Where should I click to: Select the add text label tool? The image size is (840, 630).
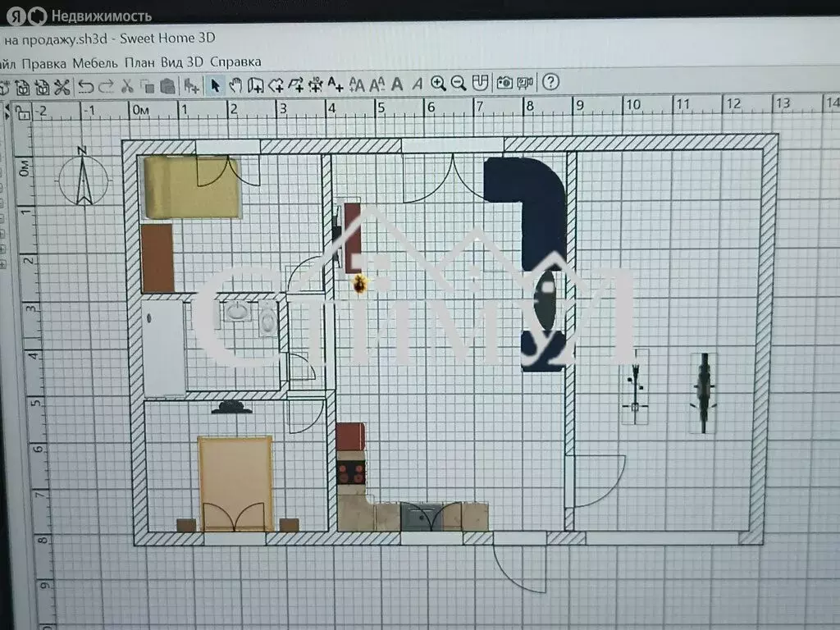[x=336, y=84]
